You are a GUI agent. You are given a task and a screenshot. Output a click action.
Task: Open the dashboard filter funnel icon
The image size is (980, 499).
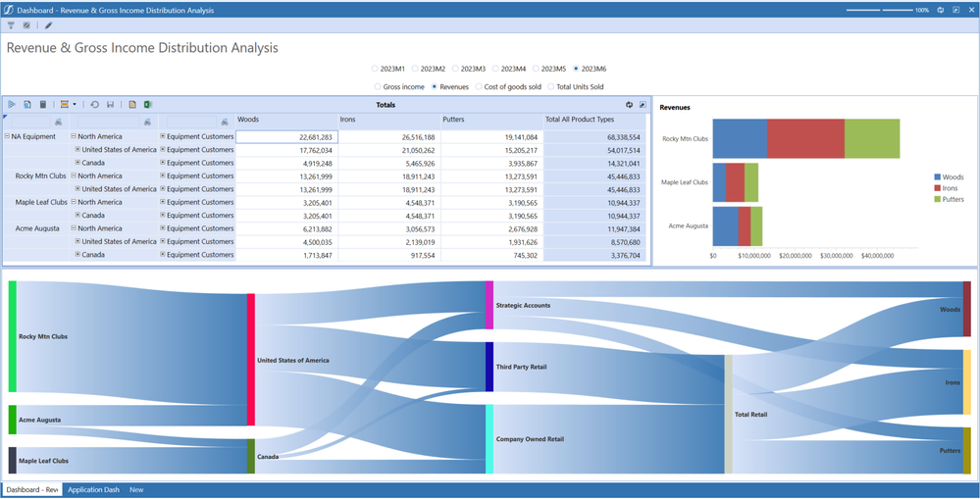(11, 25)
